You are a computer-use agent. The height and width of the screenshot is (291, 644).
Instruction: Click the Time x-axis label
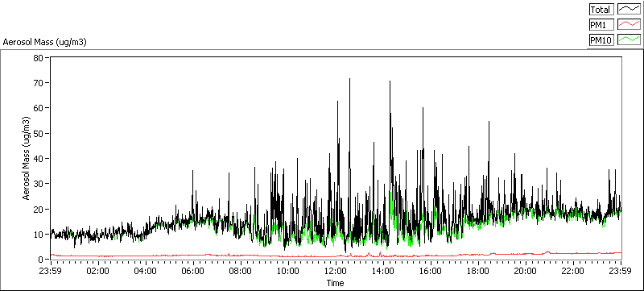[335, 283]
